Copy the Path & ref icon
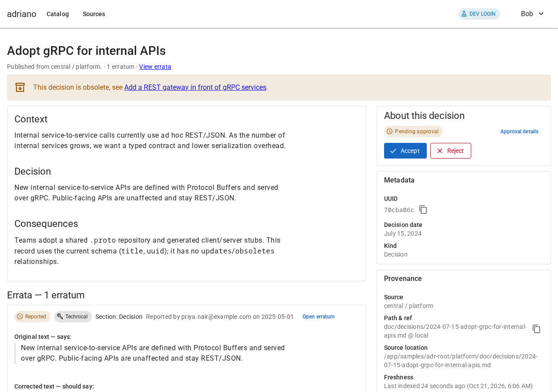The width and height of the screenshot is (558, 392). coord(537,329)
